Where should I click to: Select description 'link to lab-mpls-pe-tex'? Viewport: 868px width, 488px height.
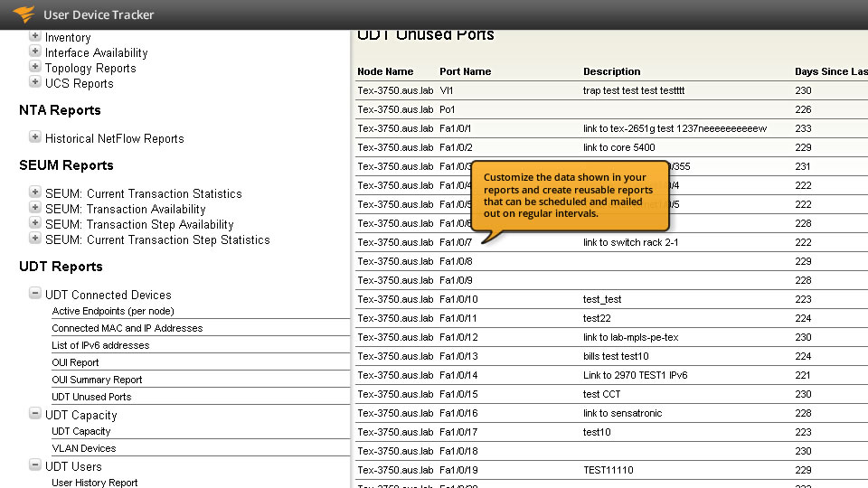[x=630, y=337]
